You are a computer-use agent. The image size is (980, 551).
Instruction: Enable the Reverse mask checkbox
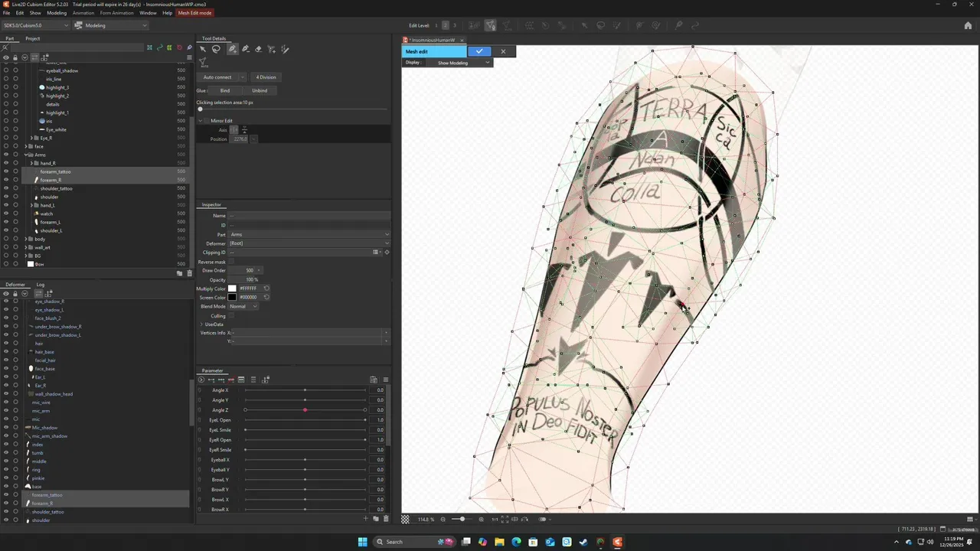[x=232, y=262]
